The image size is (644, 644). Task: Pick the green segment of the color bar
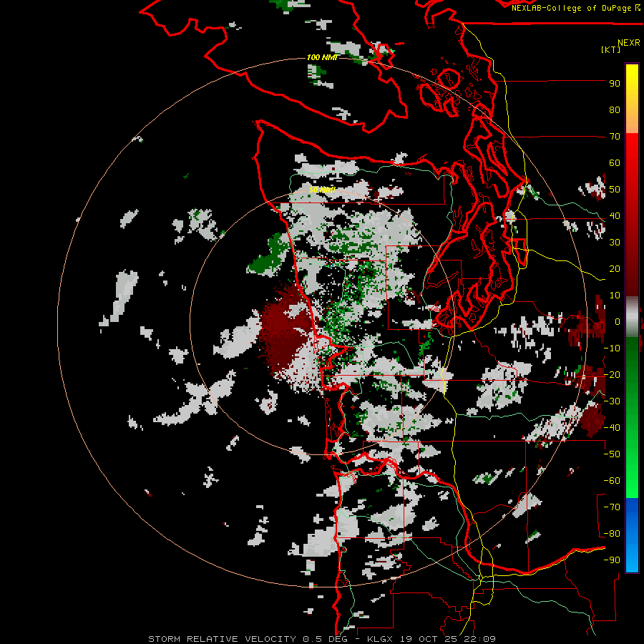pyautogui.click(x=632, y=418)
